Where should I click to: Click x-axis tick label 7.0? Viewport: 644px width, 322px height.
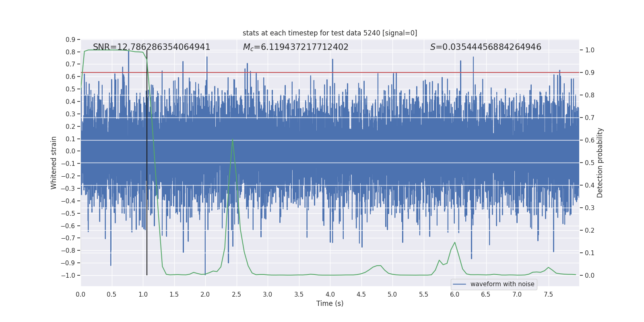[x=517, y=295]
